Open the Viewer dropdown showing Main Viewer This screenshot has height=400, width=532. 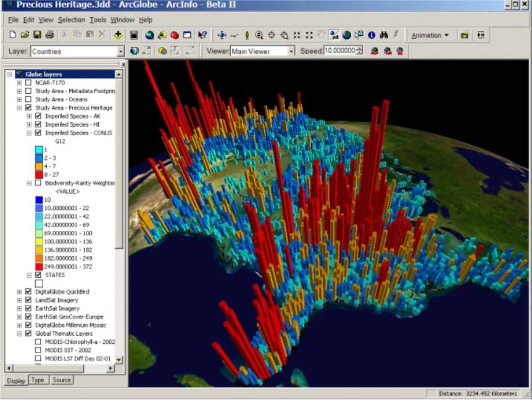tap(291, 51)
